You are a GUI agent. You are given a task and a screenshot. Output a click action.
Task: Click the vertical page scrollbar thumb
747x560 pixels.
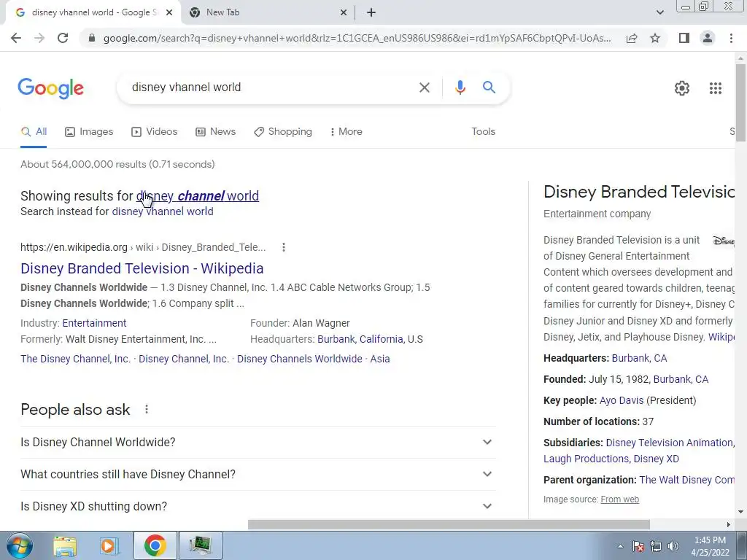pos(740,103)
